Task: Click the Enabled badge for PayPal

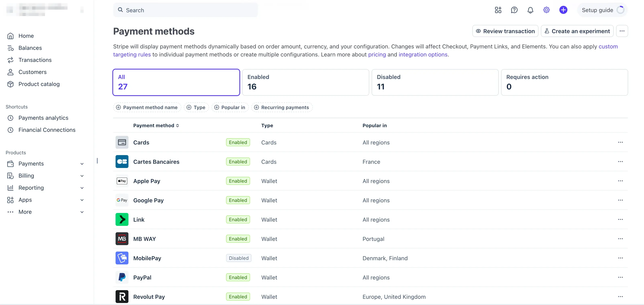Action: 238,277
